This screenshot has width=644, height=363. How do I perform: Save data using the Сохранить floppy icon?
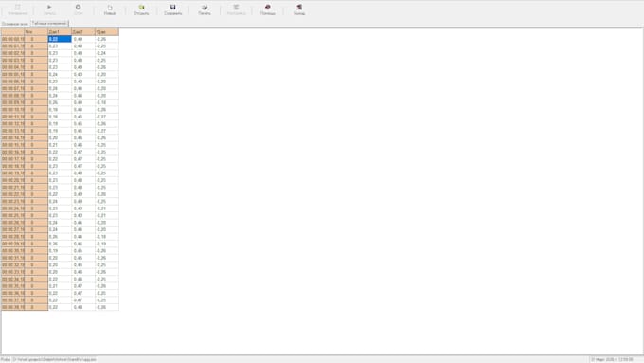173,9
